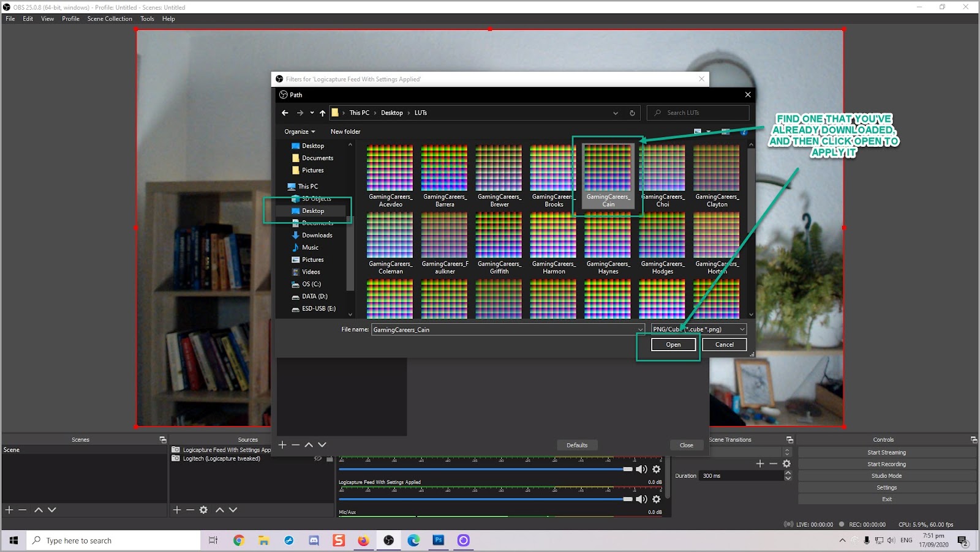980x552 pixels.
Task: Click the Open button to apply LUT
Action: pos(673,345)
